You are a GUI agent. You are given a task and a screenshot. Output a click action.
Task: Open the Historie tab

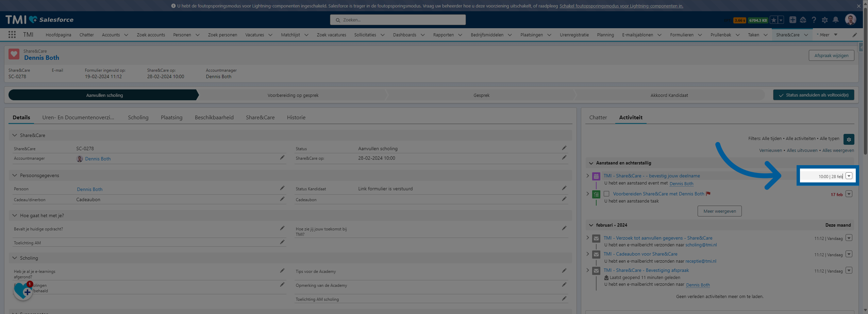tap(296, 117)
